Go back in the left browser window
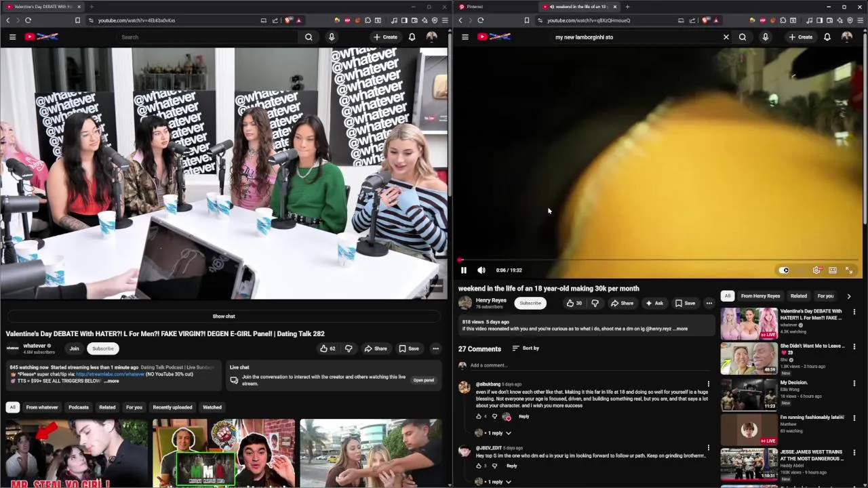The image size is (868, 488). (x=8, y=20)
